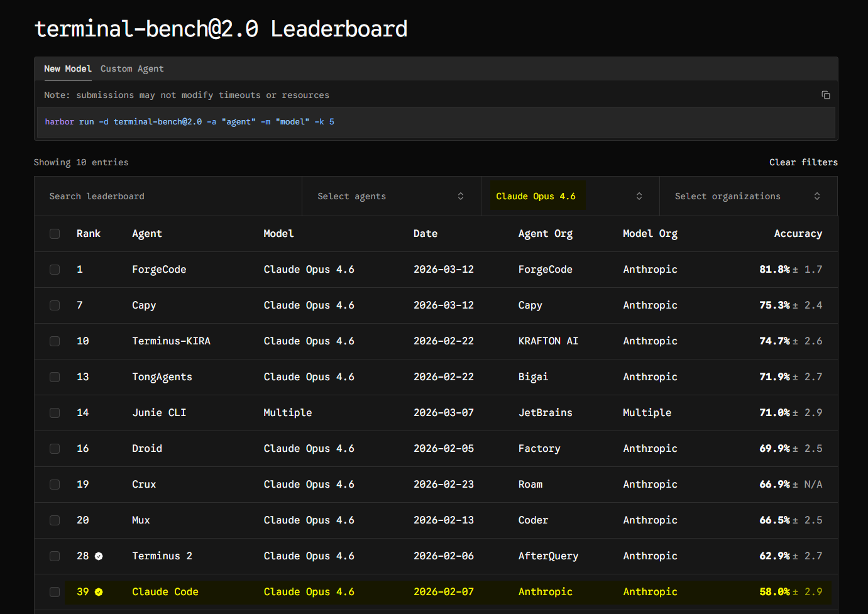Click the Droid agent name
Screen dimensions: 868x614
[x=147, y=449]
